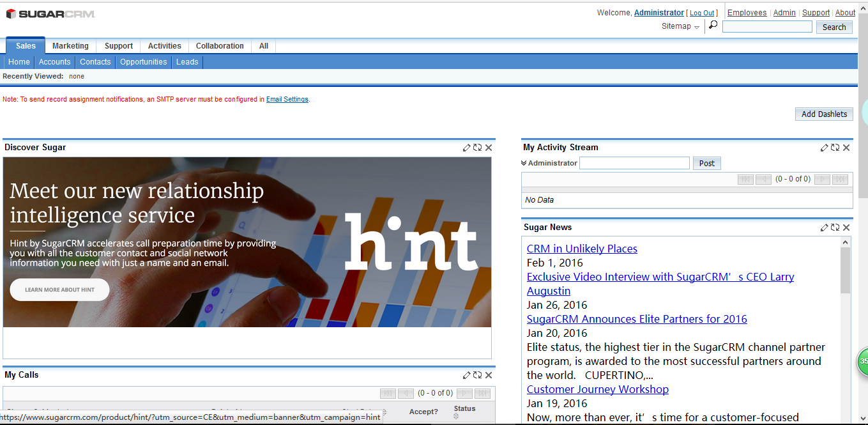Click the Sugar News vertical scrollbar
Screen dimensions: 868x425
pos(846,330)
